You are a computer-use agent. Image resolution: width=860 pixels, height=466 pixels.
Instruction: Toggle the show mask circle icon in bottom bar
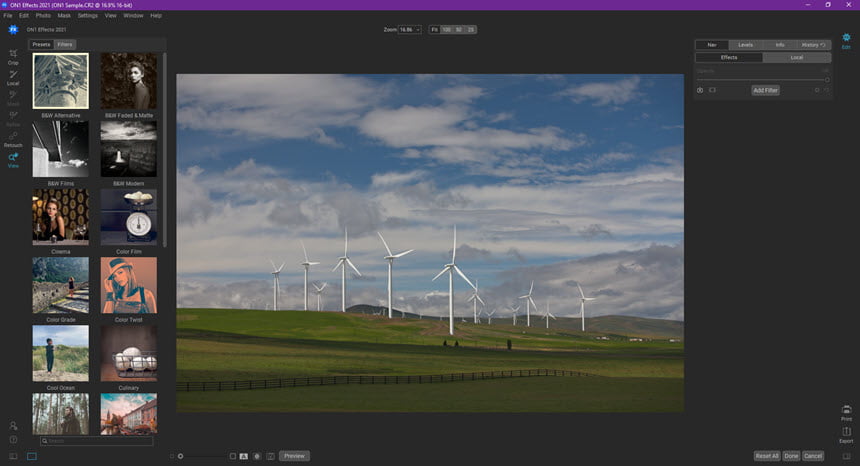257,456
